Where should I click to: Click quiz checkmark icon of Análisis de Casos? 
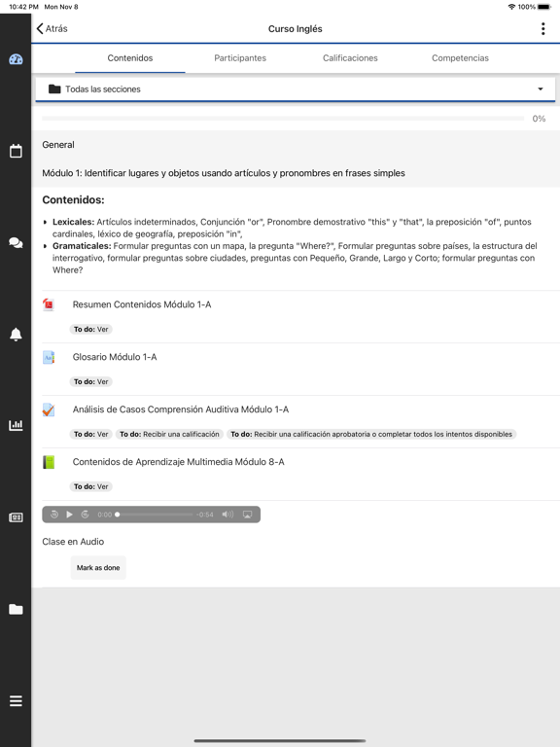[x=49, y=409]
